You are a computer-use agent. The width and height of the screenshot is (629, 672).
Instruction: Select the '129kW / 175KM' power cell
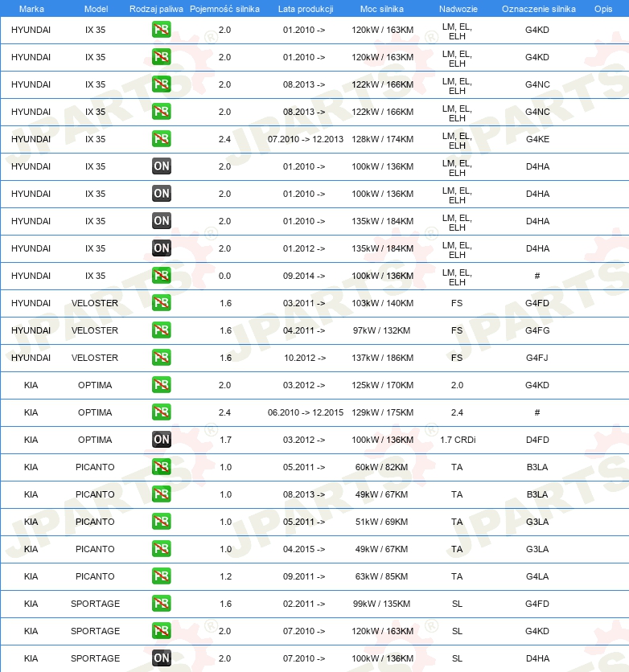pos(382,412)
